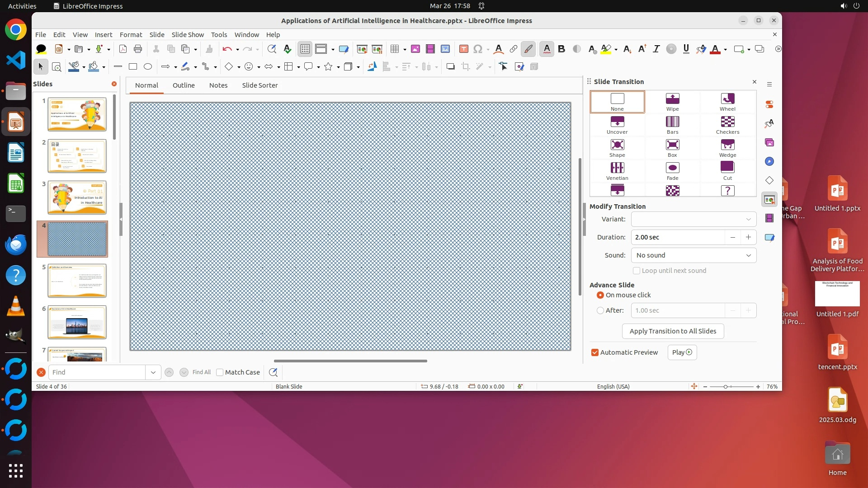Expand the transition Variant dropdown
This screenshot has width=868, height=488.
coord(693,219)
